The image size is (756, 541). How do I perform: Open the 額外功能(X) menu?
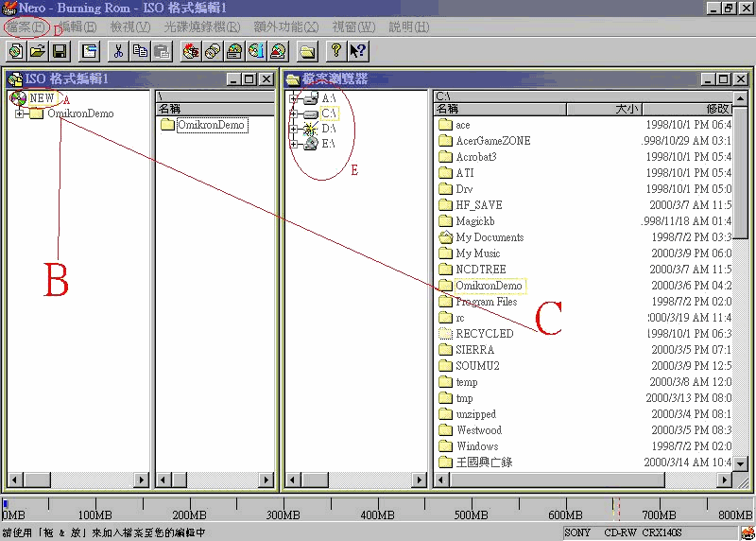286,26
